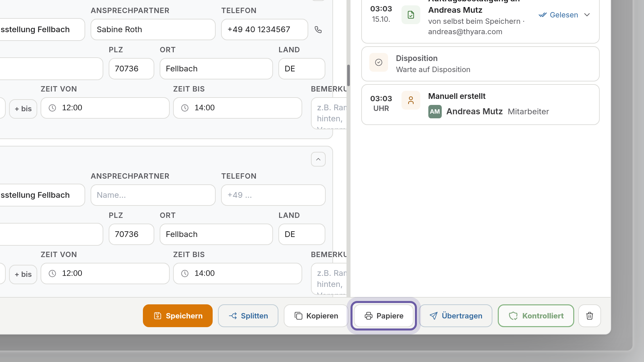
Task: Click the email andreas@thyara.com text
Action: tap(465, 32)
